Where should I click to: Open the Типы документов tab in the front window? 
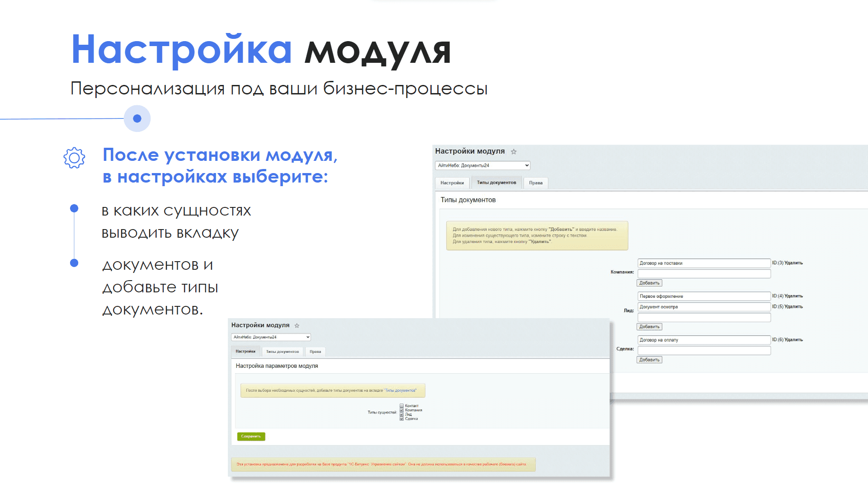283,352
